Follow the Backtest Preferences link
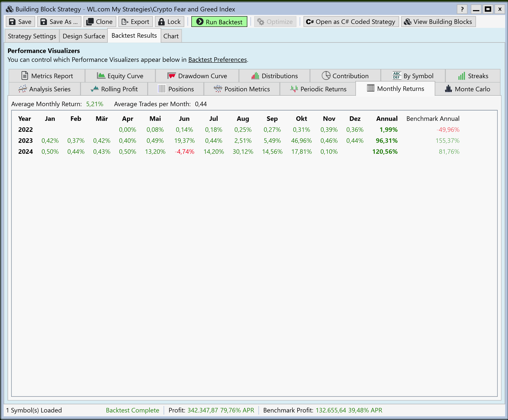Screen dimensions: 508x420 pos(217,60)
